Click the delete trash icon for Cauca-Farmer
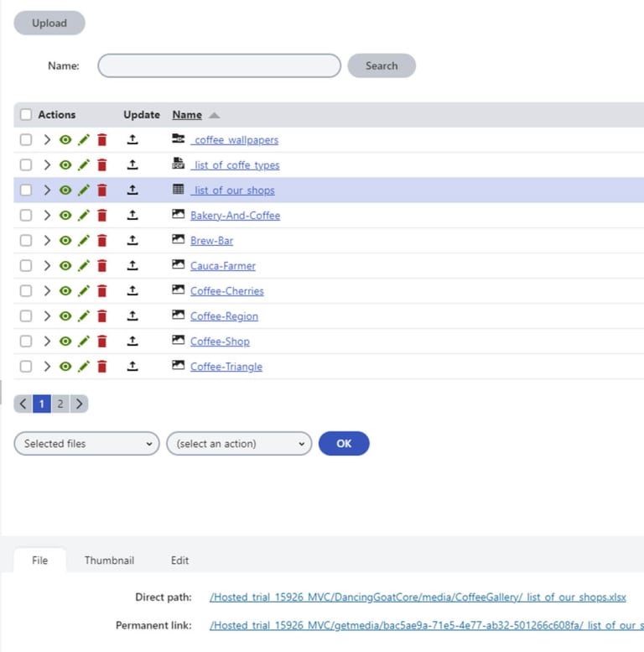The height and width of the screenshot is (652, 644). pyautogui.click(x=101, y=266)
